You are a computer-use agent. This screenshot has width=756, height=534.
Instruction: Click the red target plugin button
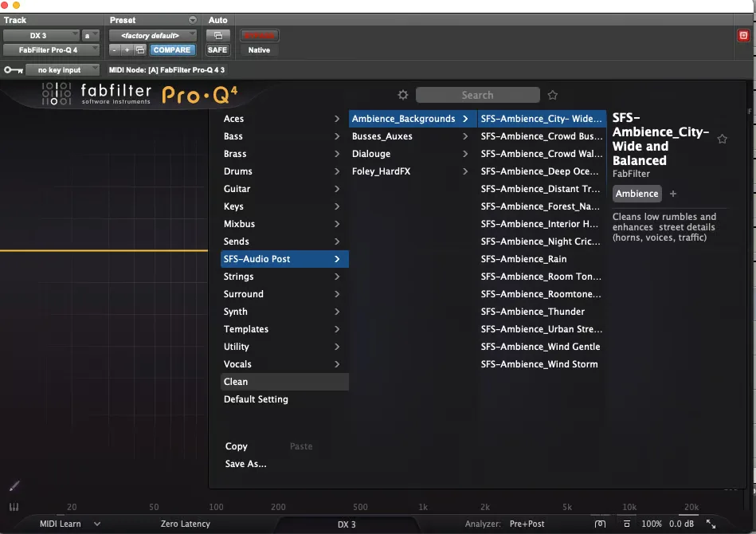(743, 35)
